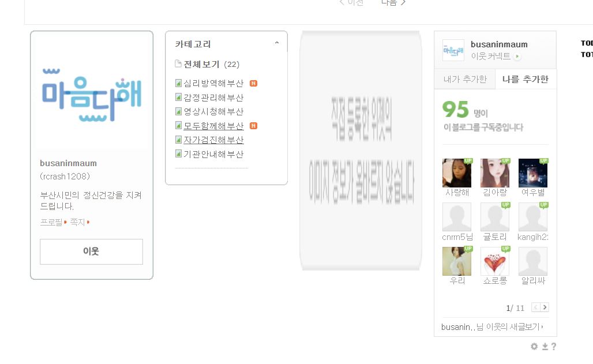Click the 이웃 커넥트 green arrow icon
This screenshot has width=593, height=364.
(x=517, y=57)
